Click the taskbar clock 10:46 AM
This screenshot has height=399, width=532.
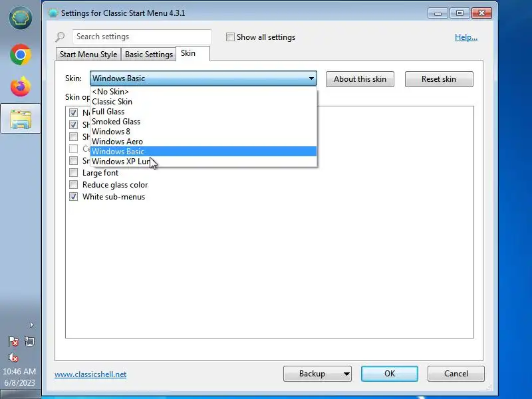[x=19, y=372]
